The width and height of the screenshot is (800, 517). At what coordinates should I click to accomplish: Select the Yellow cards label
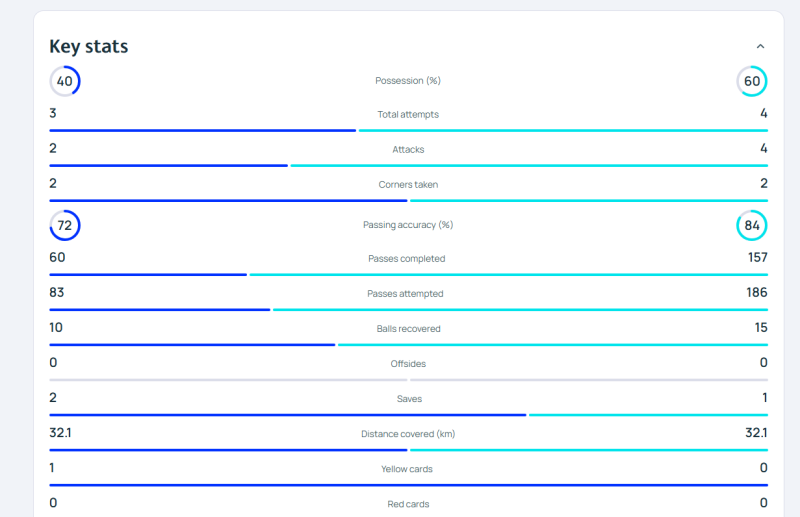coord(408,469)
